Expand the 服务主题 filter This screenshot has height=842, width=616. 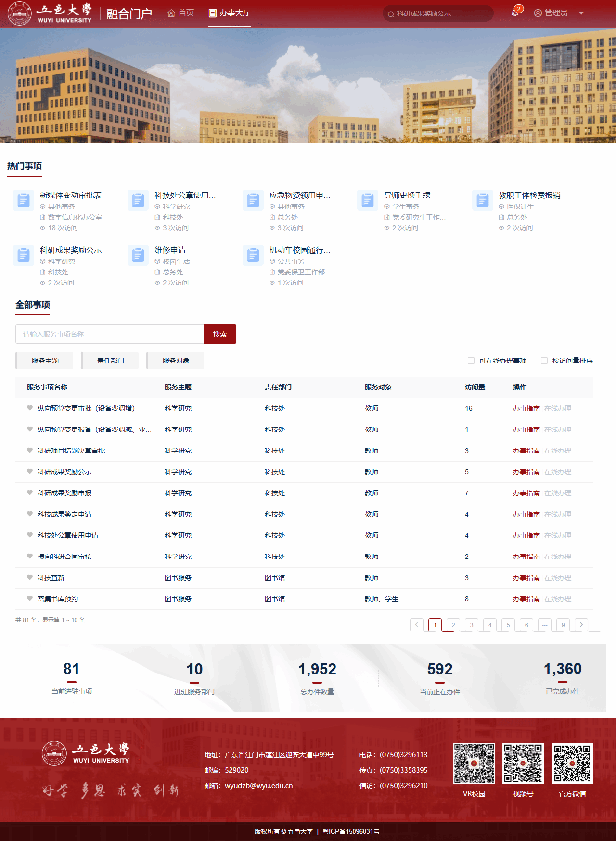coord(45,361)
